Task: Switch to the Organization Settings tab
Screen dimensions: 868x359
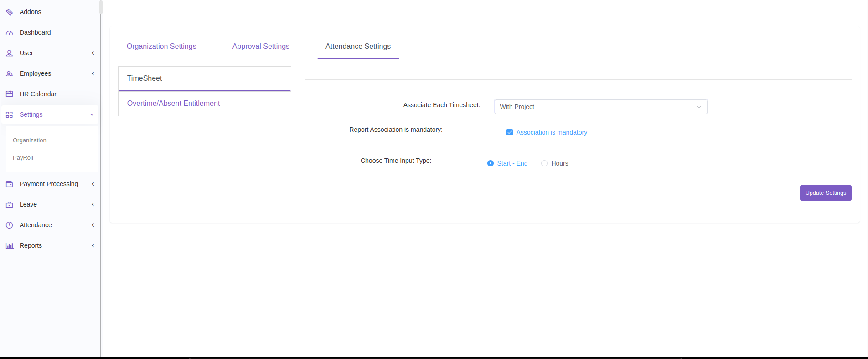Action: pyautogui.click(x=161, y=47)
